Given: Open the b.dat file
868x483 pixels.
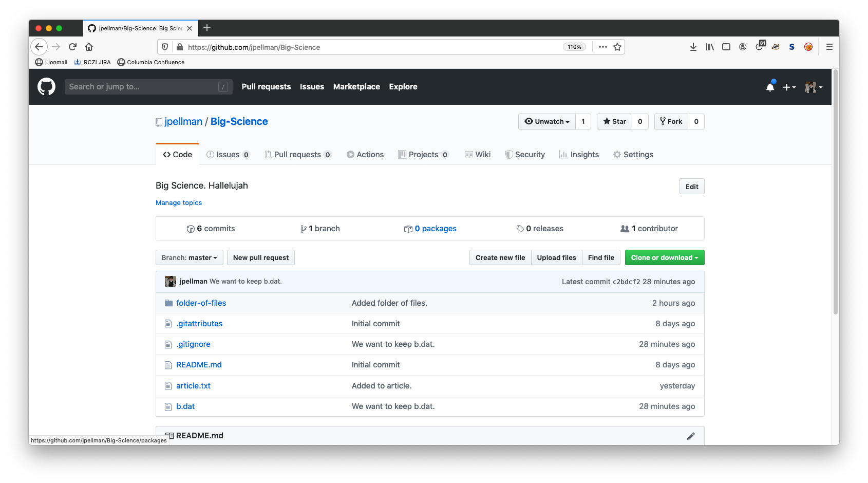Looking at the screenshot, I should (185, 406).
